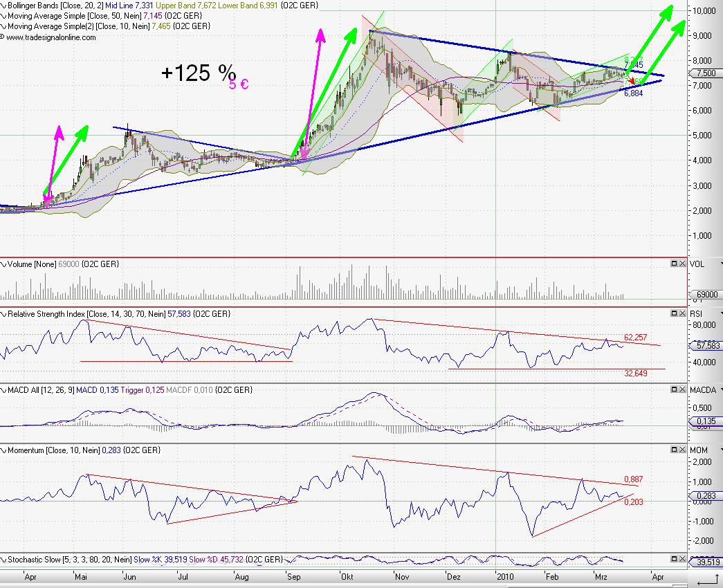
Task: Maximize the MACD All panel
Action: tap(673, 391)
